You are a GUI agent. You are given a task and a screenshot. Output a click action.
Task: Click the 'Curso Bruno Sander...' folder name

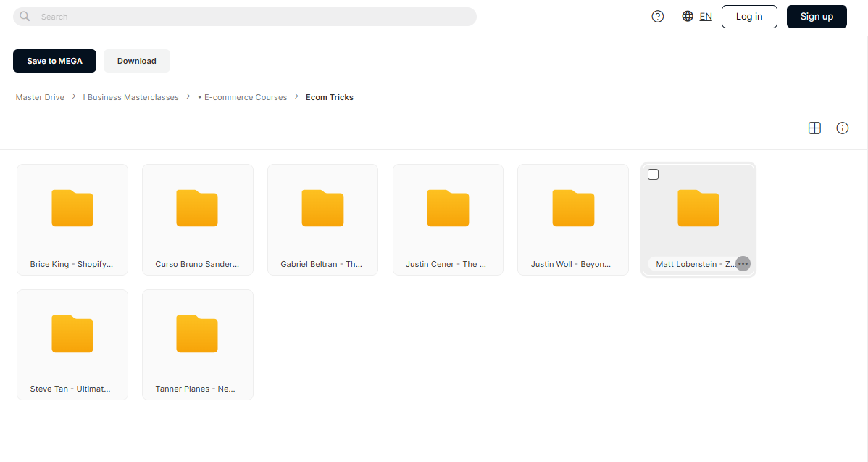click(x=197, y=264)
